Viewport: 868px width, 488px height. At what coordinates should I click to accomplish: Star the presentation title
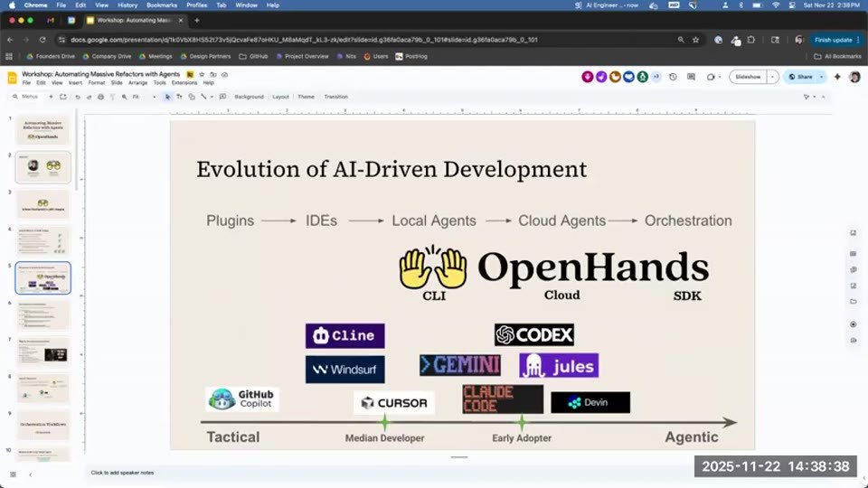point(202,74)
